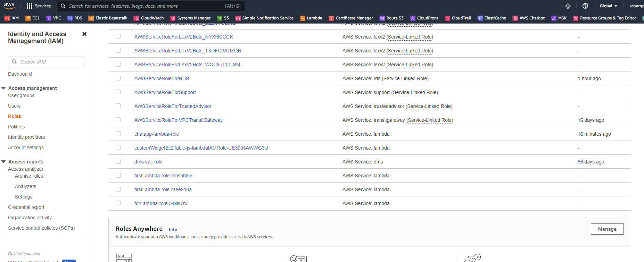Open customWidgetEc2Table-js-lambdaIAMRole-UE3905AWWG3U role
Viewport: 644px width, 262px height.
tap(201, 148)
